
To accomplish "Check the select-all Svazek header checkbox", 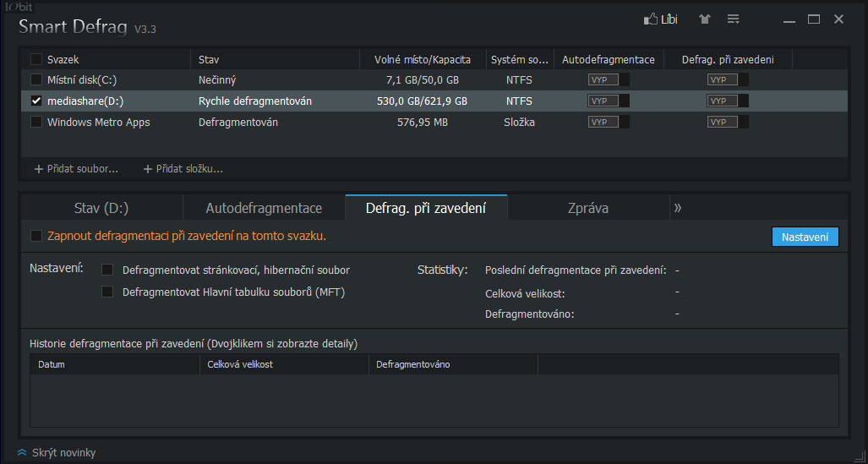I will [x=35, y=59].
